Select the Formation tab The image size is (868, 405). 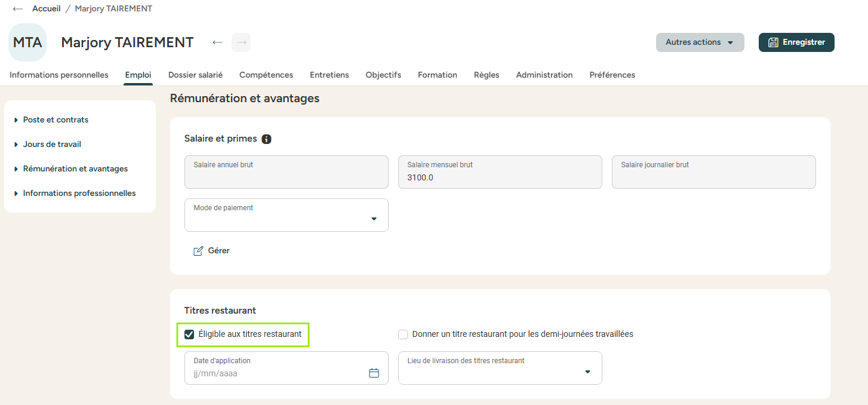pos(438,75)
